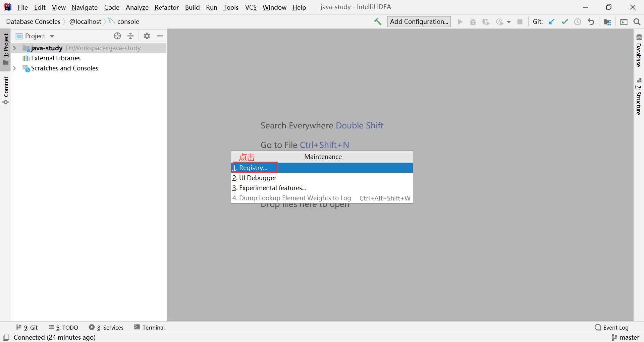This screenshot has height=342, width=644.
Task: Open the Tools menu
Action: (231, 7)
